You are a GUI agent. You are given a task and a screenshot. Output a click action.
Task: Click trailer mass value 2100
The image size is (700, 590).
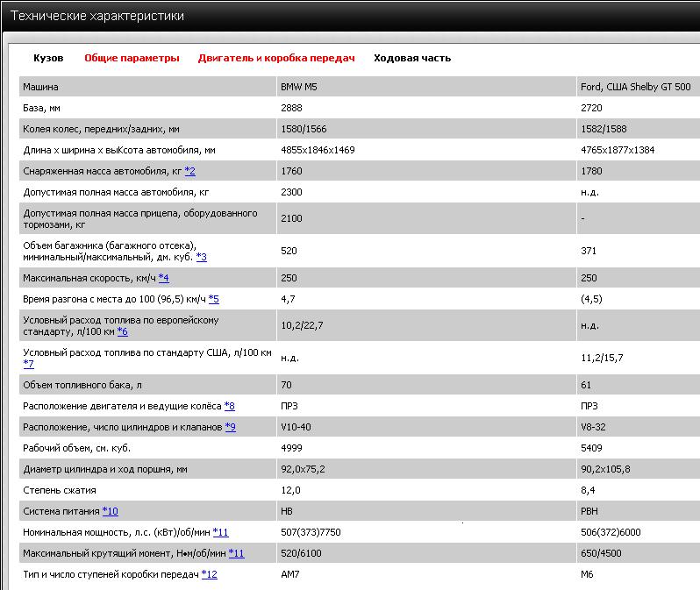(x=291, y=218)
